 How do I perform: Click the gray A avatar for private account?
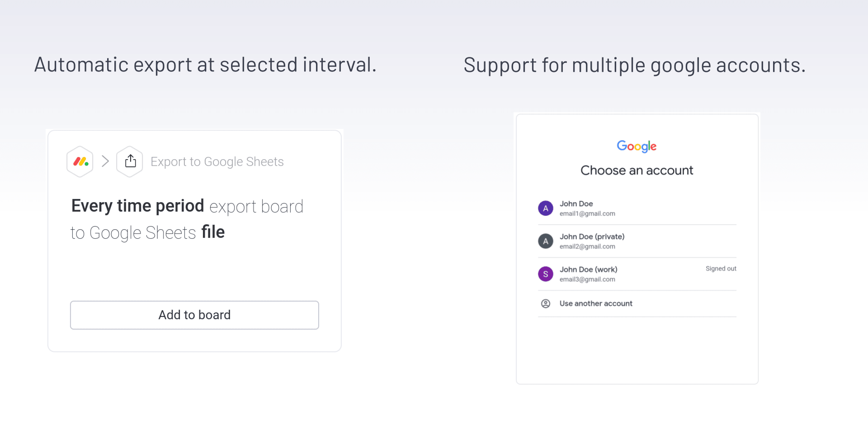coord(546,241)
